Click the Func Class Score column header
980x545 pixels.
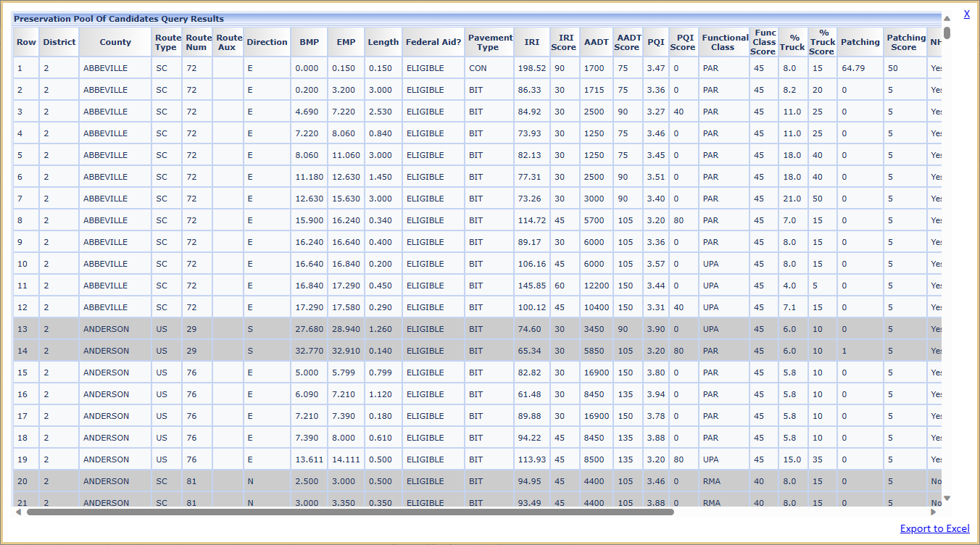click(x=764, y=42)
